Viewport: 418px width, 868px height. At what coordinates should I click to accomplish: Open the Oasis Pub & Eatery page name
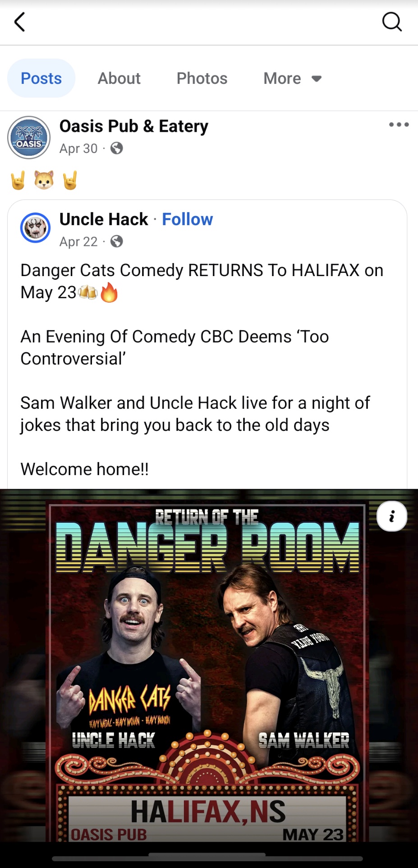[x=134, y=126]
